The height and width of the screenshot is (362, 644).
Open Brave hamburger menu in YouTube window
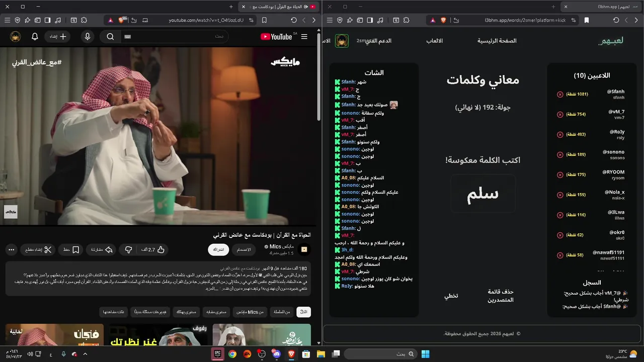coord(7,20)
